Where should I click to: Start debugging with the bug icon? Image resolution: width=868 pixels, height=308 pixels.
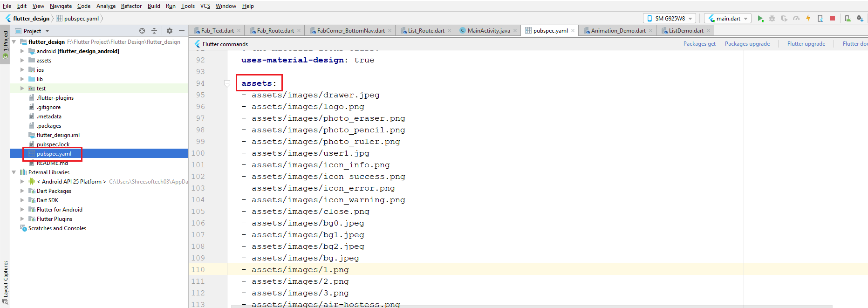pos(772,19)
